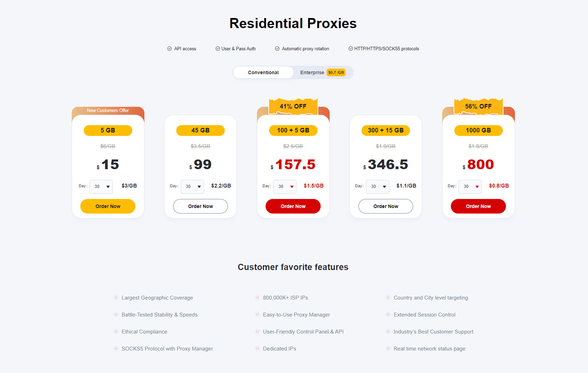Viewport: 588px width, 373px height.
Task: Click the 45 GB capacity badge
Action: pyautogui.click(x=200, y=130)
